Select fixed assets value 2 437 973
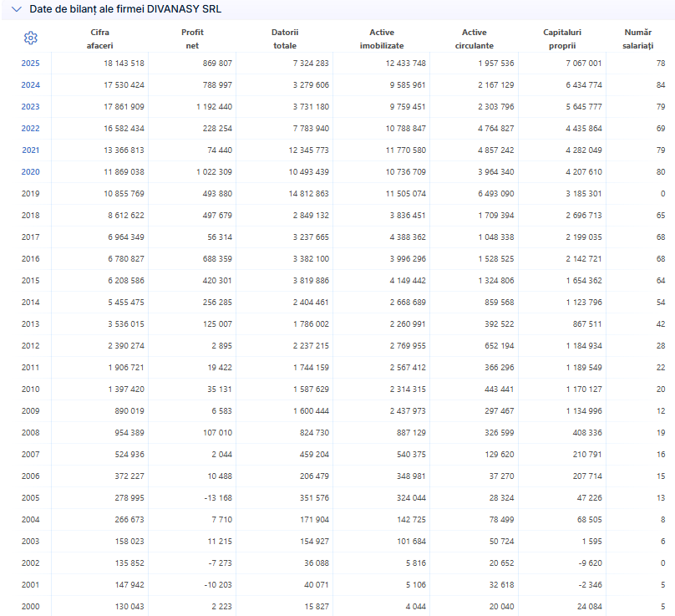The width and height of the screenshot is (675, 616). (x=408, y=411)
